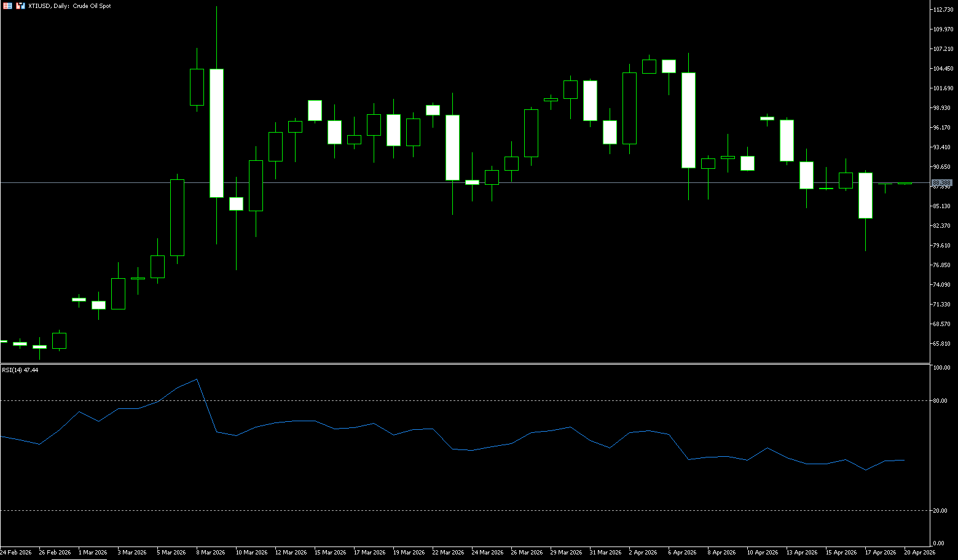Click the 2 Apr 2026 date label
958x560 pixels.
[x=643, y=553]
